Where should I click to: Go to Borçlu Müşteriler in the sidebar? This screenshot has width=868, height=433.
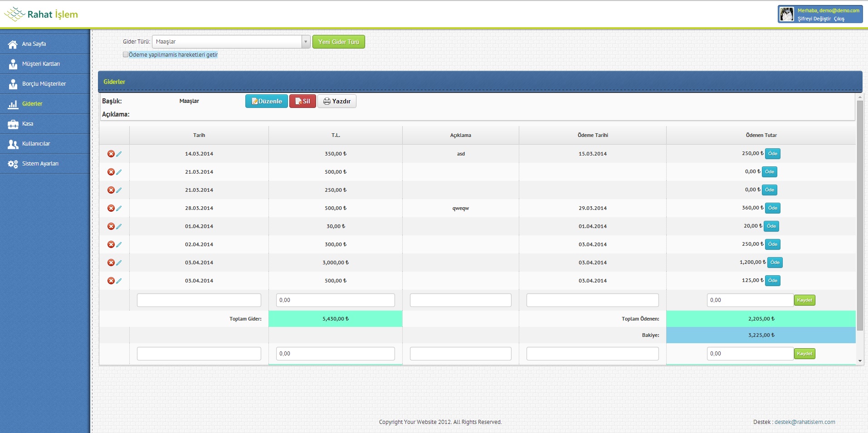(44, 84)
